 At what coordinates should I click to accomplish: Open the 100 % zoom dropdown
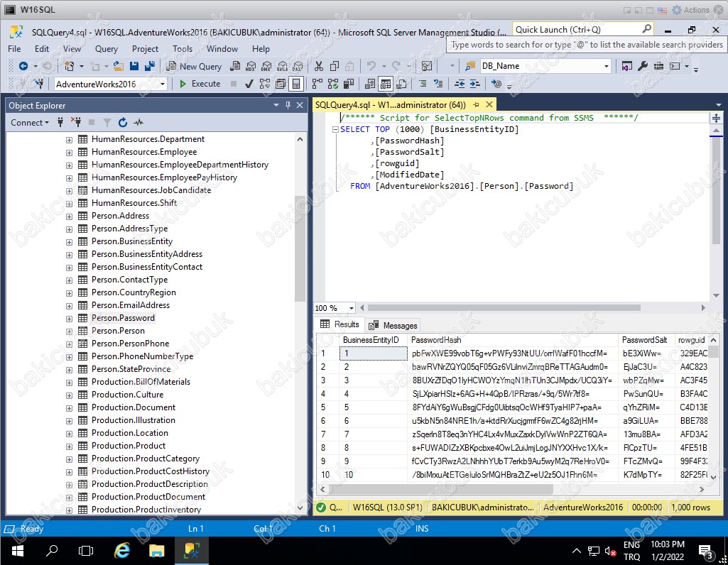[351, 308]
